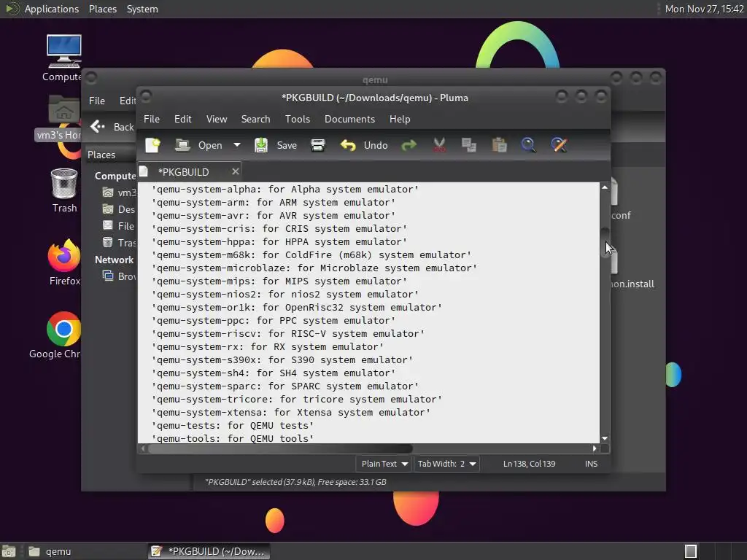747x560 pixels.
Task: Save the PKGBUILD file
Action: [275, 145]
